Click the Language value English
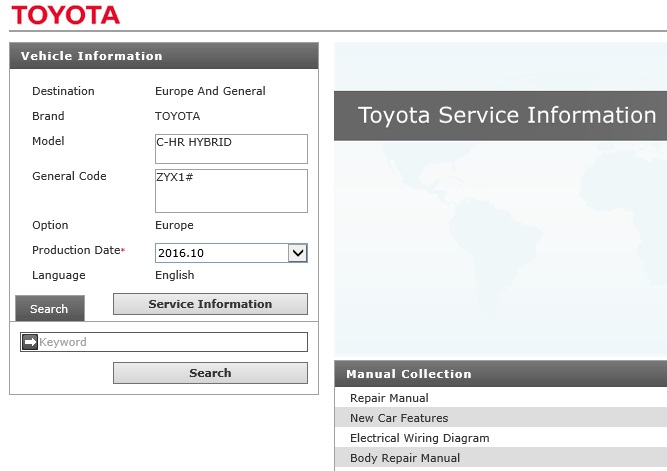The image size is (667, 471). click(x=174, y=275)
